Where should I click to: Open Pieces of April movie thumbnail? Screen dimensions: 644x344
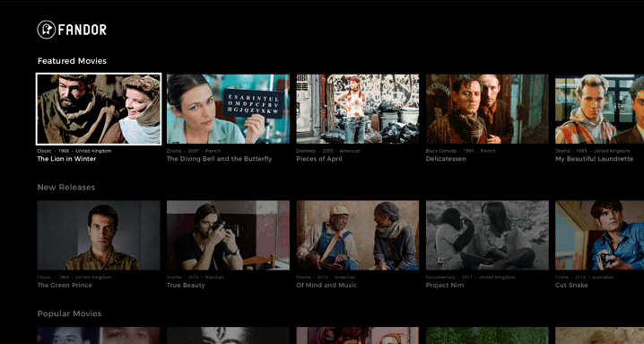point(357,109)
